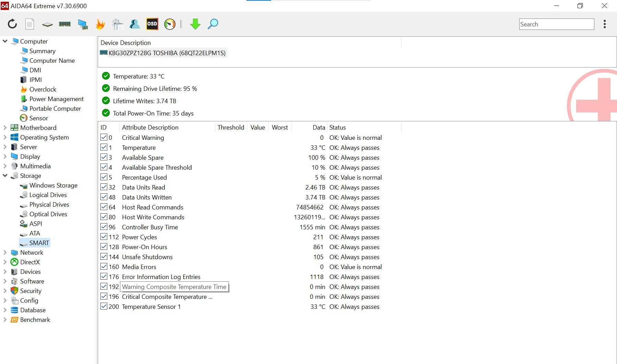The image size is (617, 364).
Task: Expand the Network tree node
Action: coord(5,253)
